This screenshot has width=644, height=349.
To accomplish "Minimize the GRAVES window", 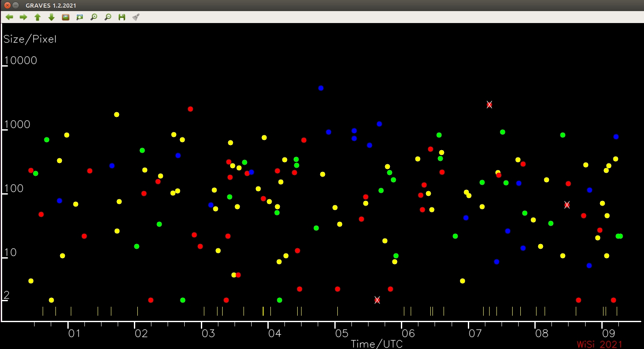I will click(x=16, y=6).
